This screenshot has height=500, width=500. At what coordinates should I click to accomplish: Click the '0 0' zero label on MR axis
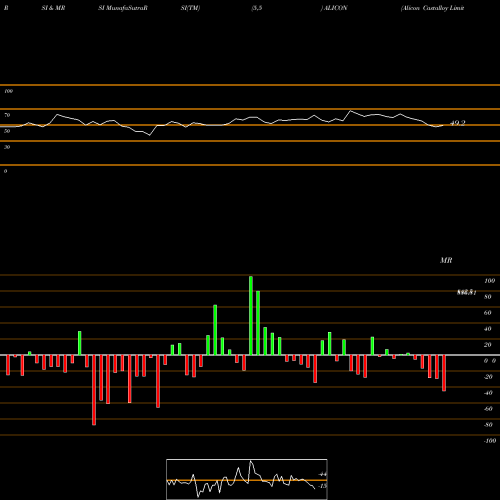[490, 361]
